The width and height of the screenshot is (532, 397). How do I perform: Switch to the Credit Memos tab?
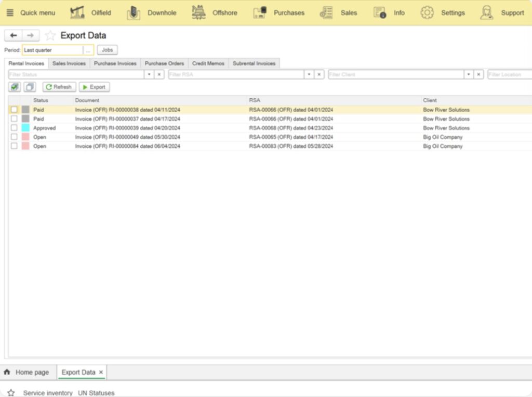point(208,63)
